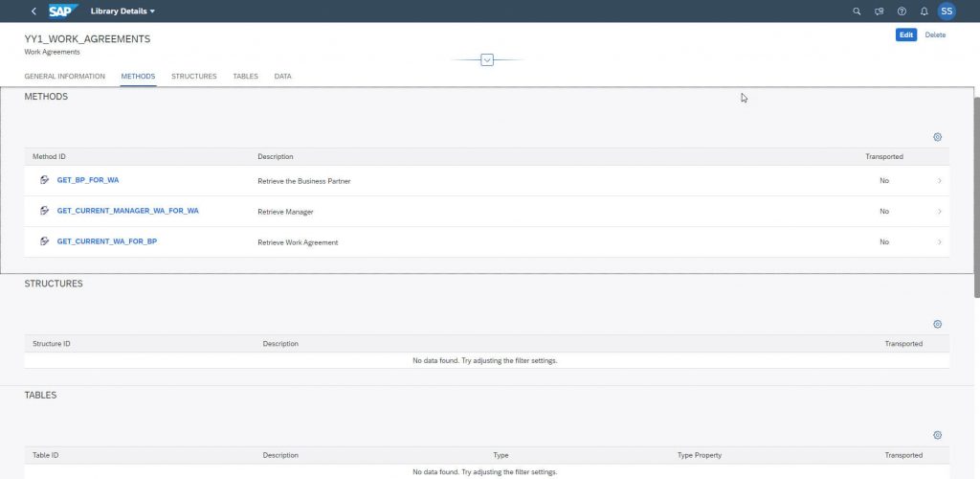Open the GET_BP_FOR_WA method link
The height and width of the screenshot is (479, 980).
88,180
